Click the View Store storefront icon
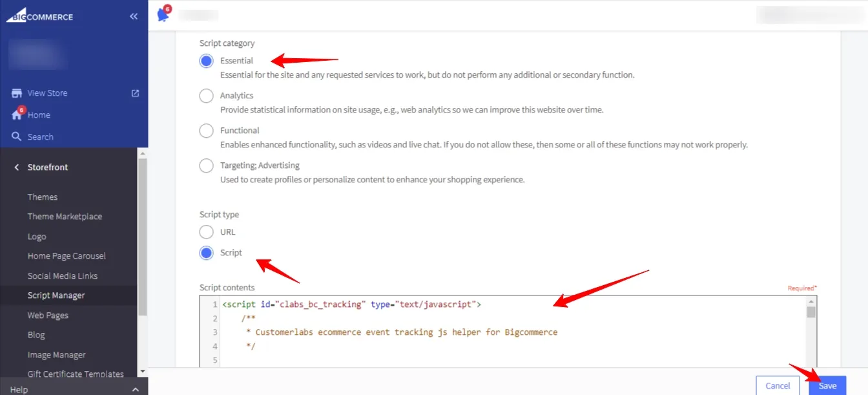 pyautogui.click(x=17, y=93)
